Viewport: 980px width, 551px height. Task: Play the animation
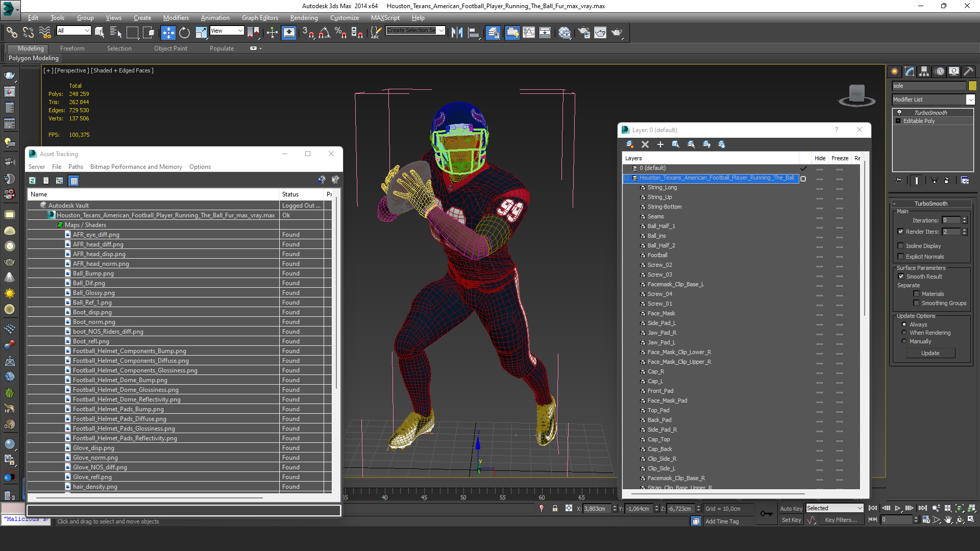898,508
